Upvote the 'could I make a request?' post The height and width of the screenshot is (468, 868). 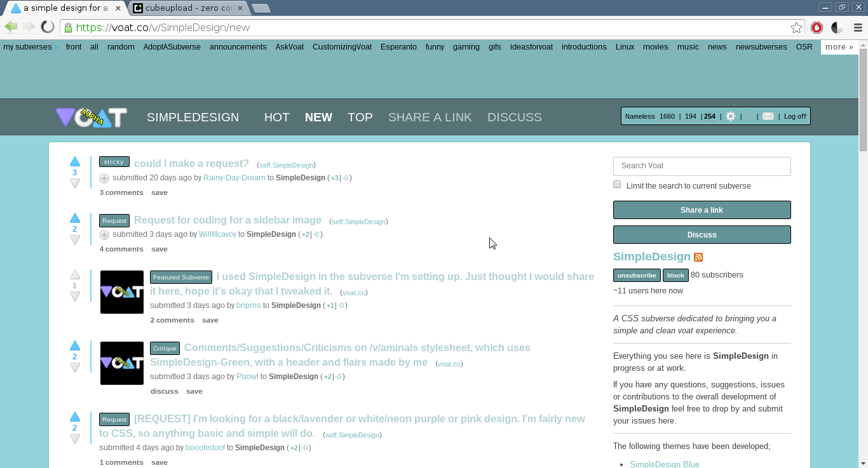(75, 161)
